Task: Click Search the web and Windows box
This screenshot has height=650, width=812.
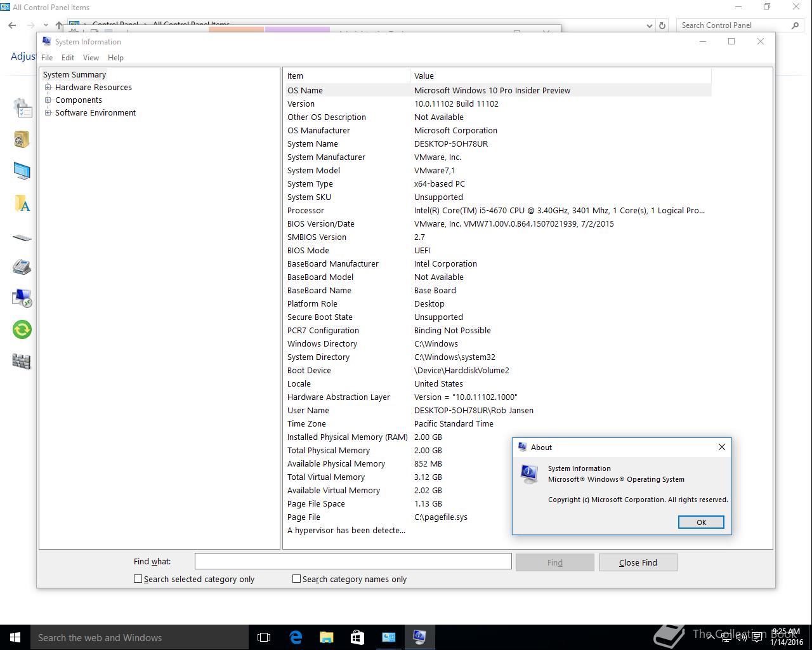Action: [140, 637]
